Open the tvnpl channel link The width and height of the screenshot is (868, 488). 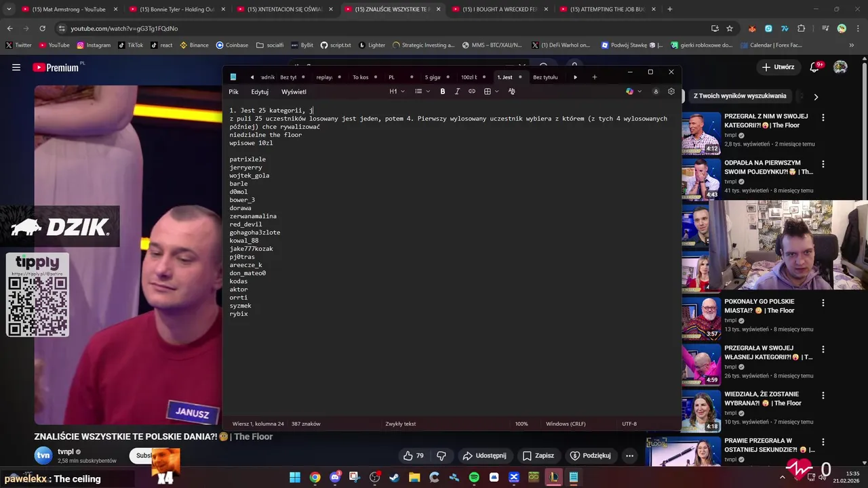coord(65,451)
